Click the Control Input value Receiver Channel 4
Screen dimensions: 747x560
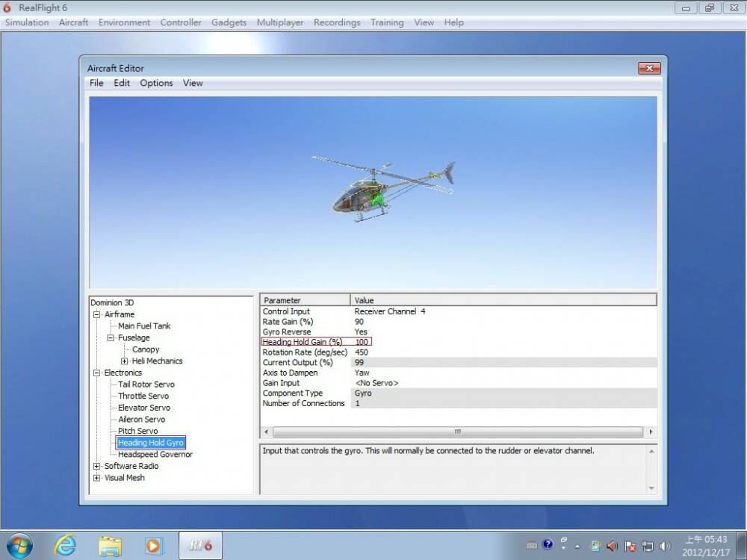point(390,311)
